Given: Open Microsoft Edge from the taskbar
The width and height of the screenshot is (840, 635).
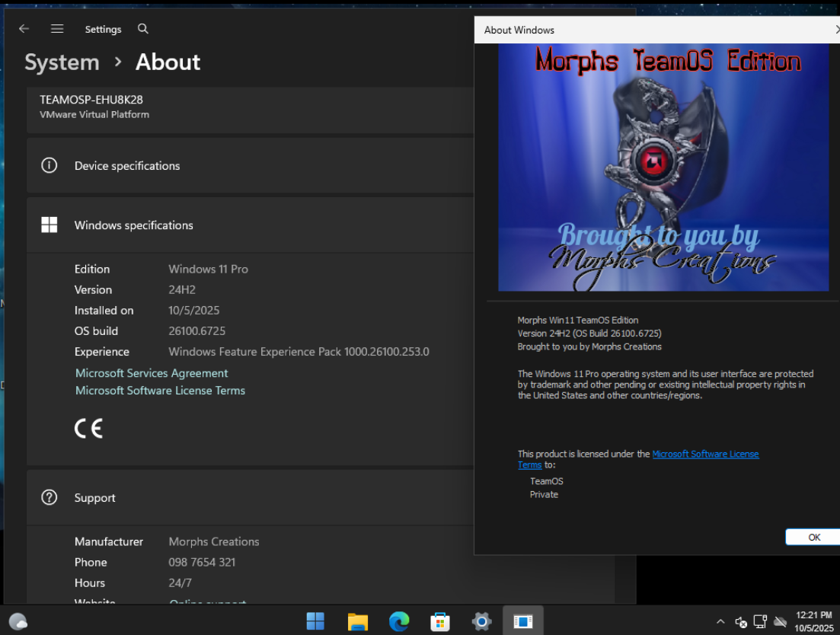Looking at the screenshot, I should coord(399,621).
